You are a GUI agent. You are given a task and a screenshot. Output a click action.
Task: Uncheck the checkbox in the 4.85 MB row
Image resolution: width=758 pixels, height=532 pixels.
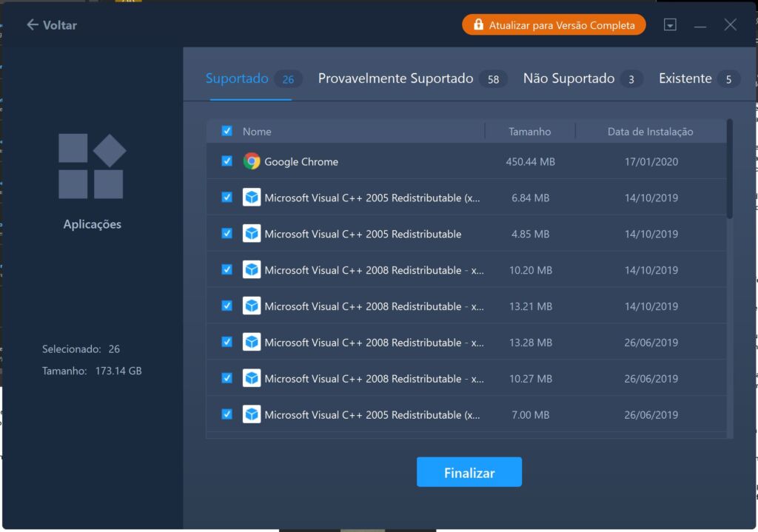coord(227,233)
